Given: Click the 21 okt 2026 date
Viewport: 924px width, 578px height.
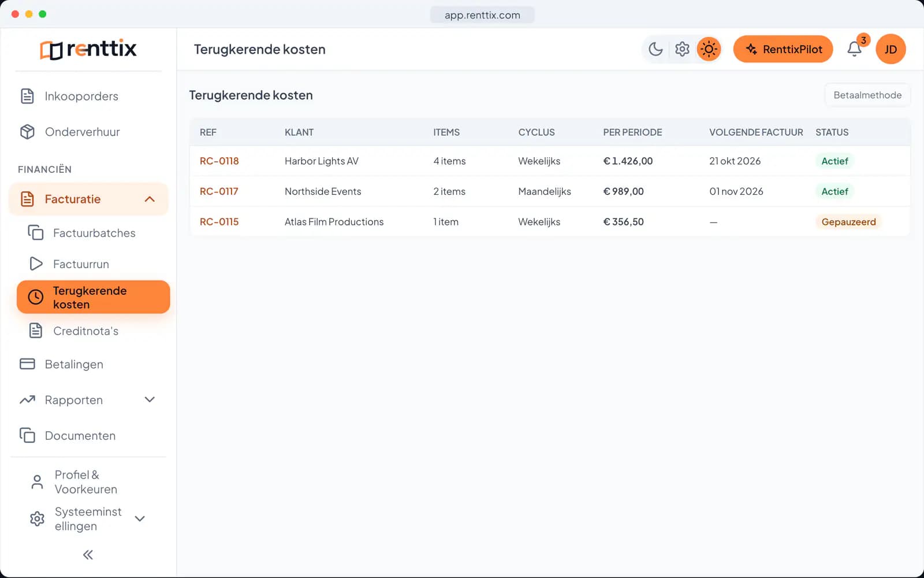Looking at the screenshot, I should [x=735, y=161].
